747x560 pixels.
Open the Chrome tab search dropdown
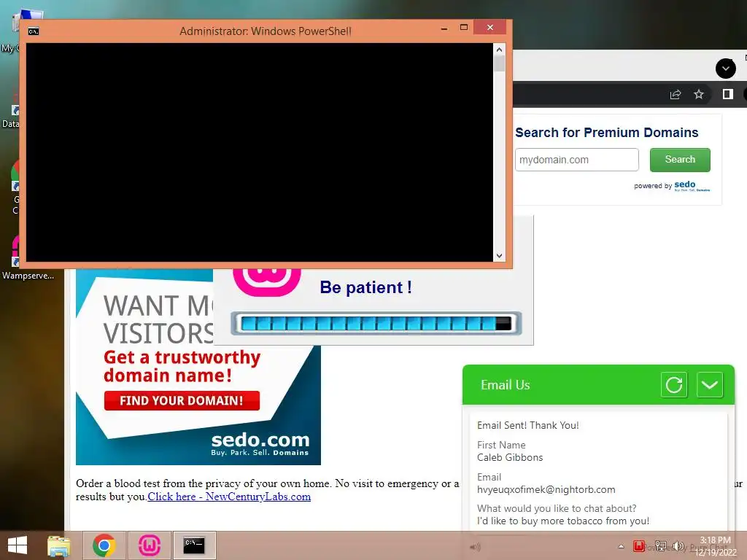click(726, 69)
